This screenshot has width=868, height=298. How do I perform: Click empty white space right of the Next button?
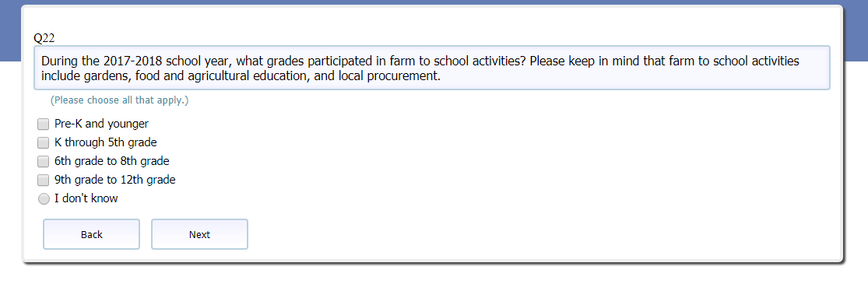(x=498, y=234)
